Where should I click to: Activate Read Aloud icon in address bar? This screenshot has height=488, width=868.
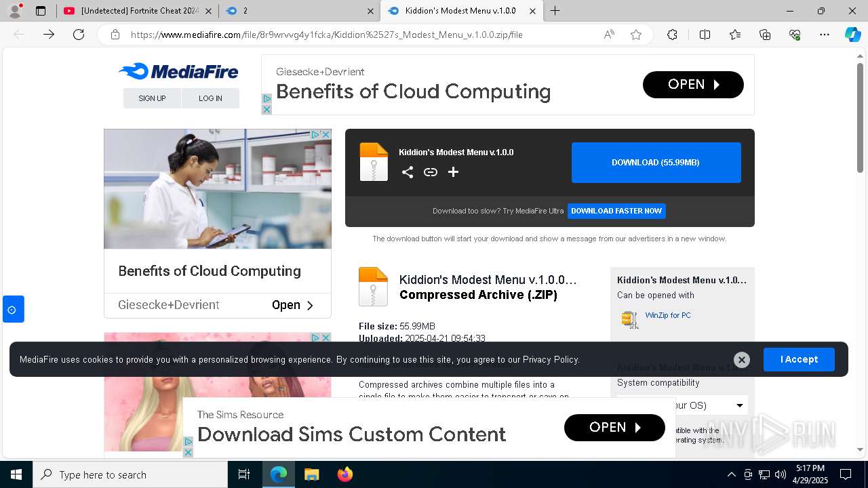point(609,35)
